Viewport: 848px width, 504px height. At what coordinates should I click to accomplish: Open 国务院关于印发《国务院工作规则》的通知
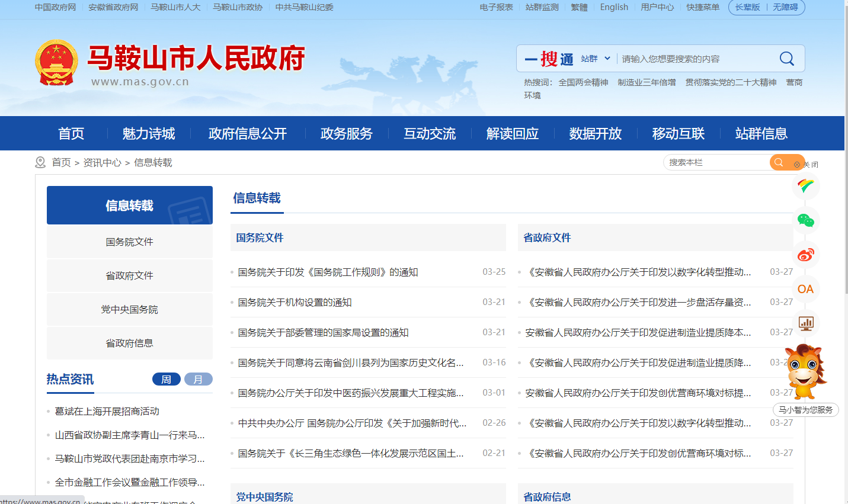coord(328,272)
